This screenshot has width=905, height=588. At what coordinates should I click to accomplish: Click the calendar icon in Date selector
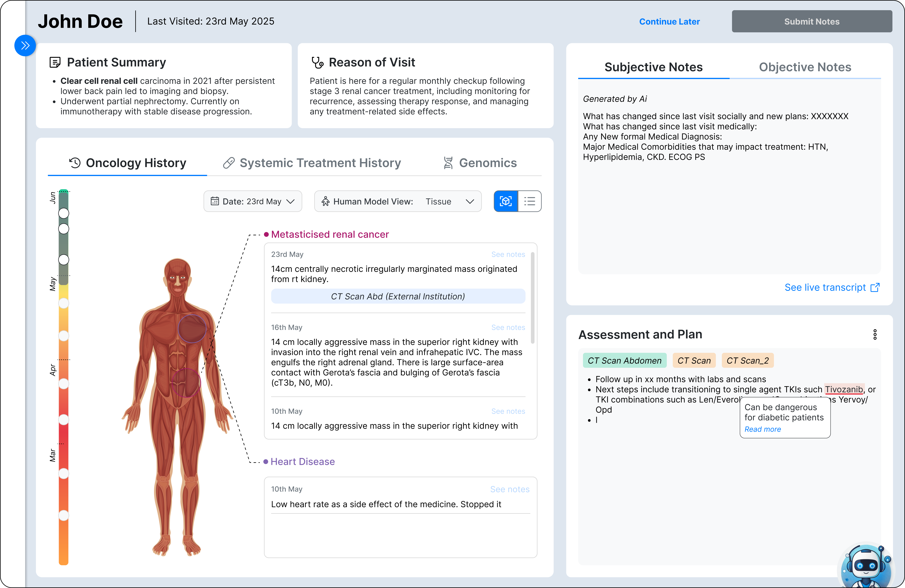point(214,201)
